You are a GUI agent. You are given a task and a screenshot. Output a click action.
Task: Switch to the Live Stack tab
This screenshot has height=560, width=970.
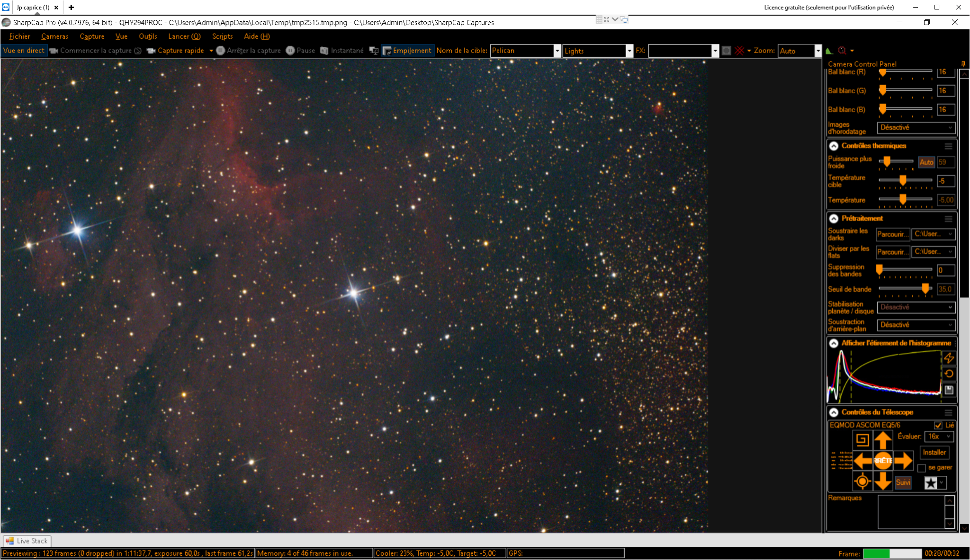[x=27, y=541]
